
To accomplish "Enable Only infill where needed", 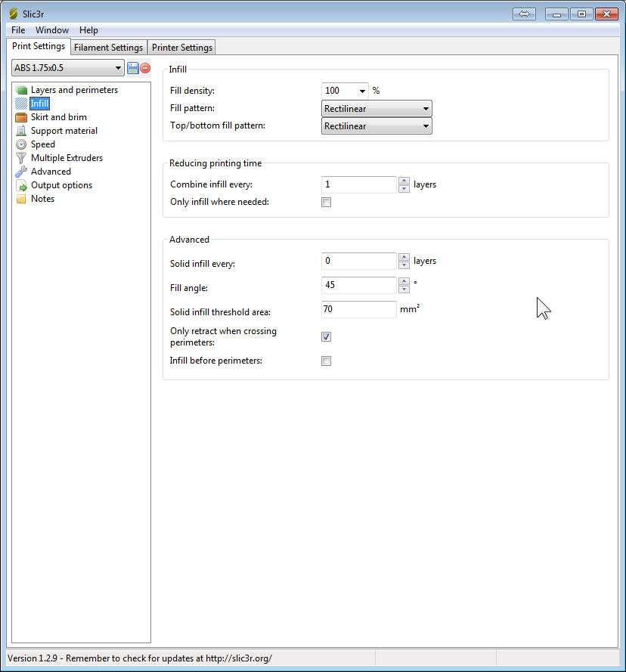I will (327, 203).
